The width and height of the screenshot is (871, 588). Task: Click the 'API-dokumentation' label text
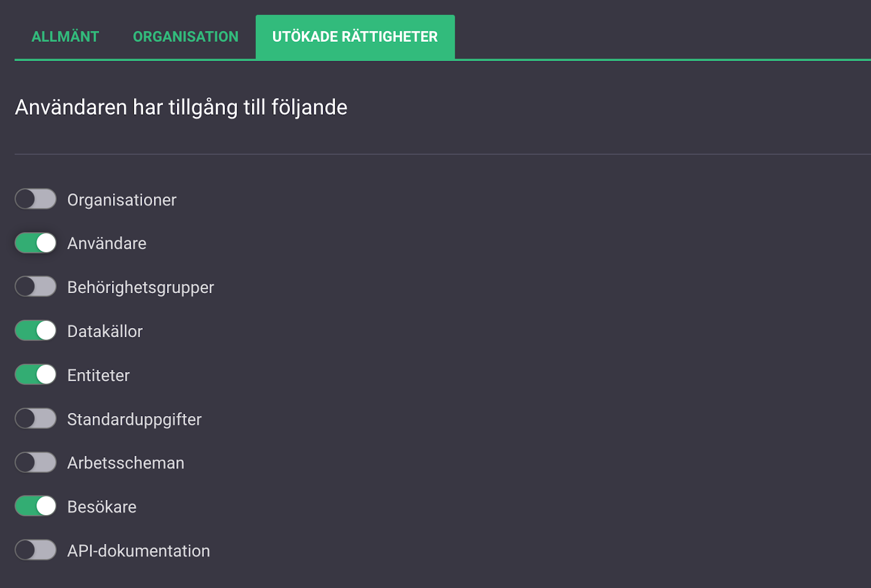point(138,551)
